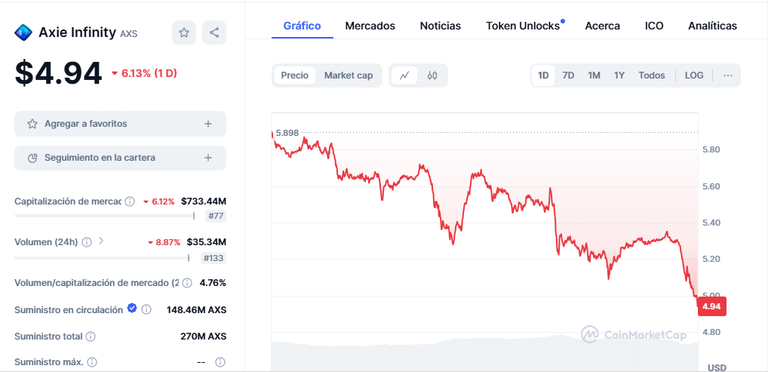Select the Todos time range button
The image size is (768, 372).
point(651,75)
